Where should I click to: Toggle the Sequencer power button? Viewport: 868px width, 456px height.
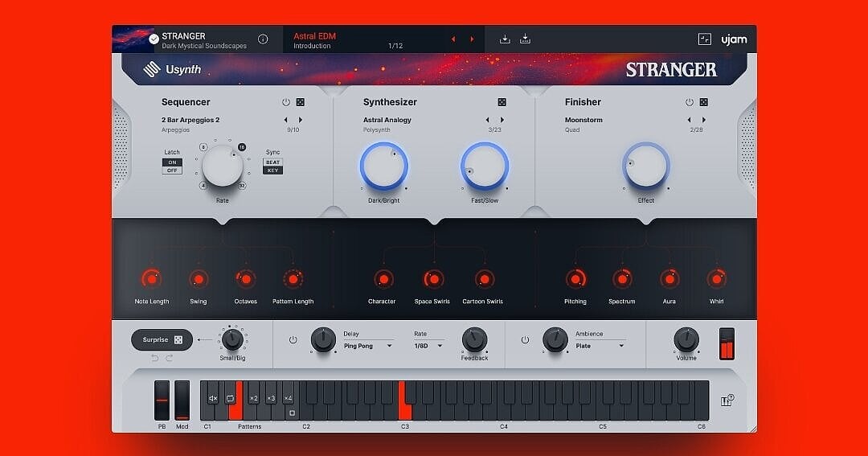point(285,103)
